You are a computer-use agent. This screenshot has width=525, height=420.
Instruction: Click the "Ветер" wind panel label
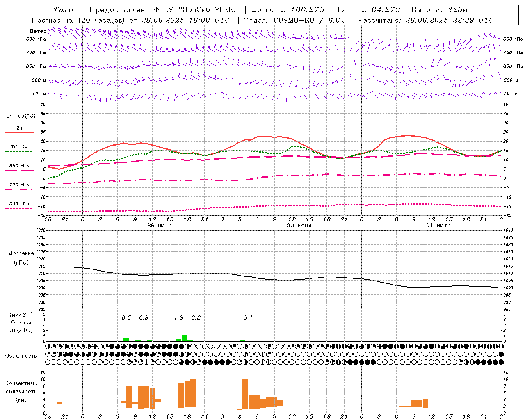[38, 31]
